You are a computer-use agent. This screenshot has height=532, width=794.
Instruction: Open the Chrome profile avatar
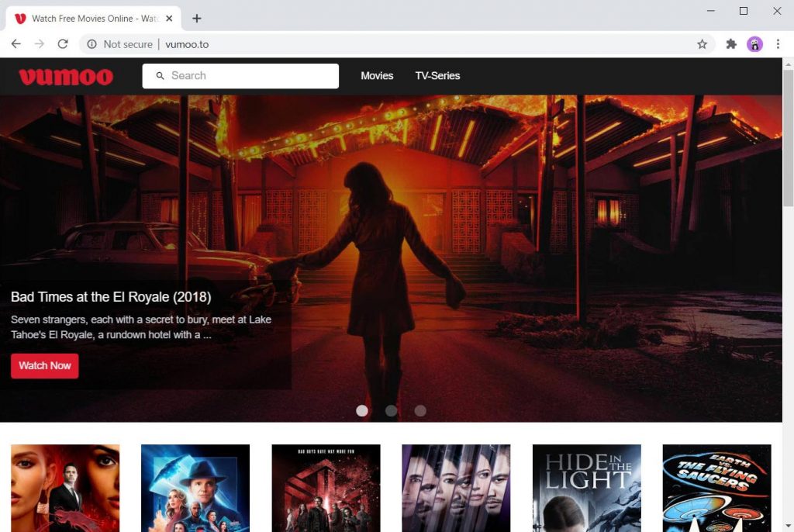click(x=754, y=44)
